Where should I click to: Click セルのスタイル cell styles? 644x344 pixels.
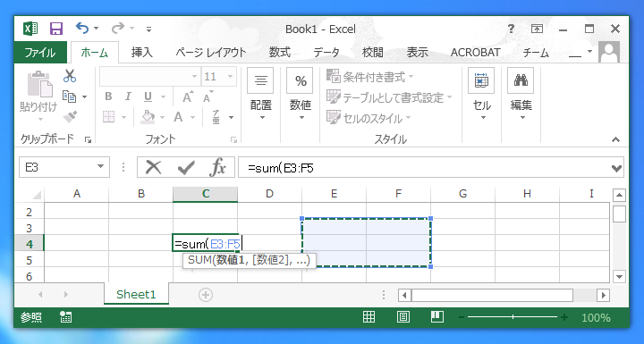click(369, 118)
